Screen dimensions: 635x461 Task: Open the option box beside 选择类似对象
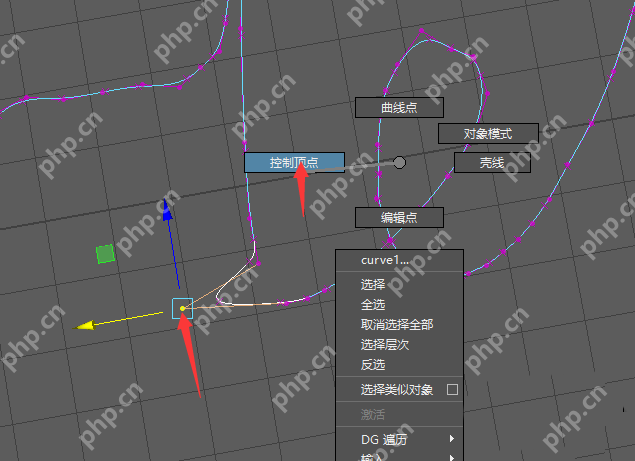[x=452, y=390]
